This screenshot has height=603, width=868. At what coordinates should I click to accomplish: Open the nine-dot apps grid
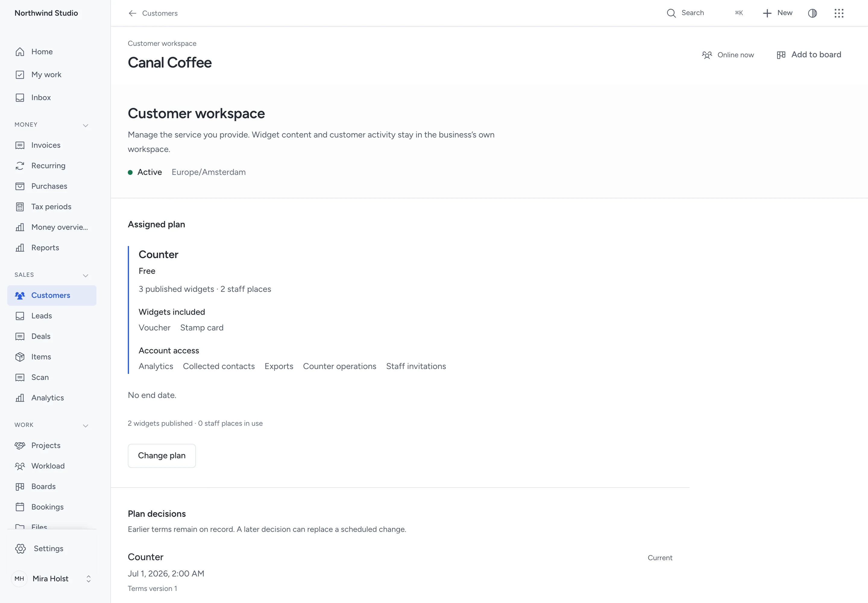838,13
